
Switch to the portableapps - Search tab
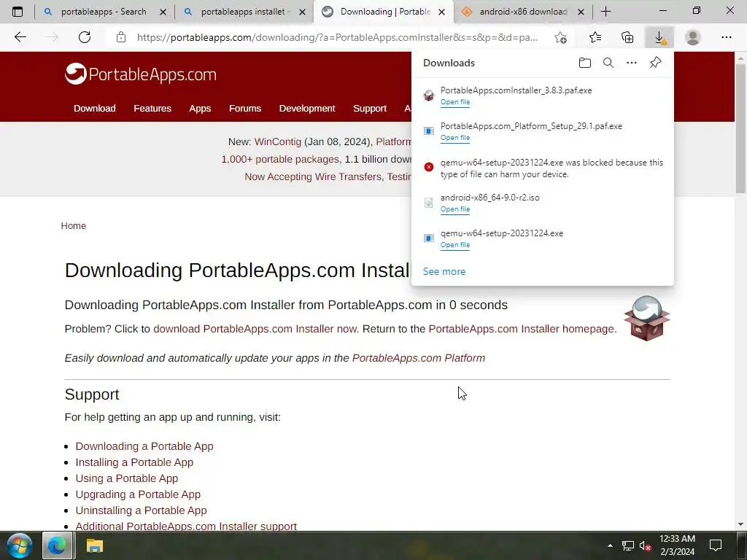tap(103, 12)
